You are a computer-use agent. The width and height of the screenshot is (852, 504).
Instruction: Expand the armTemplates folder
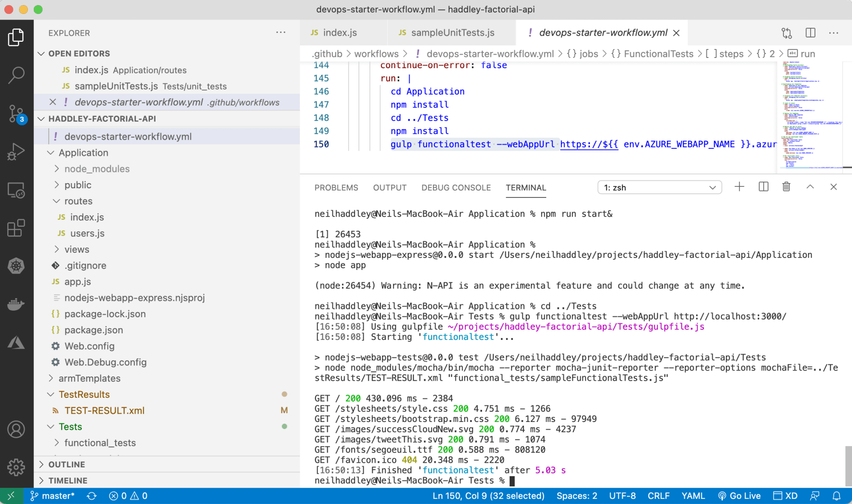pos(89,378)
